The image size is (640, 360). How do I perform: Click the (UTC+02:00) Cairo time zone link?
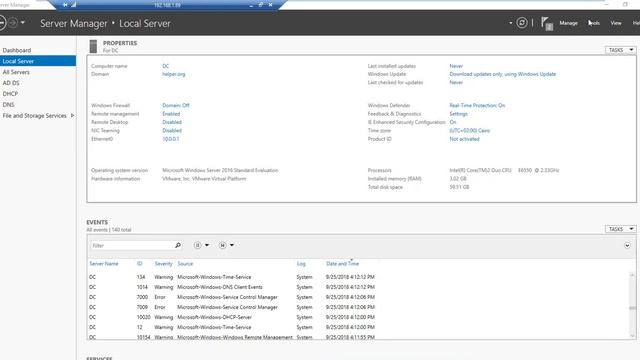469,131
